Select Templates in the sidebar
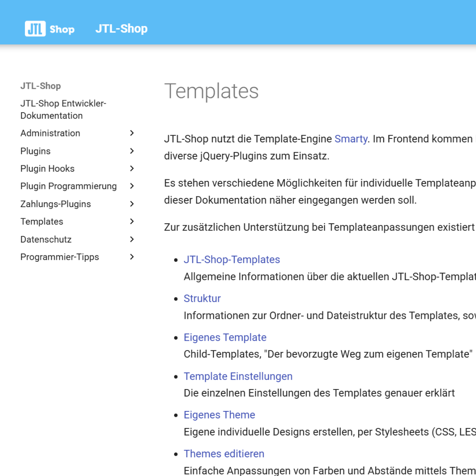The width and height of the screenshot is (476, 476). [x=42, y=222]
